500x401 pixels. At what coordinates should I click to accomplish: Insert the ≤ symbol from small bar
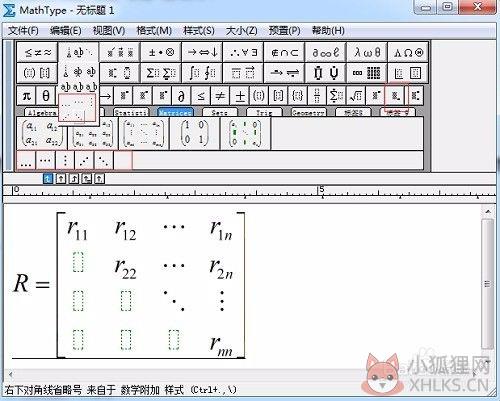click(x=201, y=96)
